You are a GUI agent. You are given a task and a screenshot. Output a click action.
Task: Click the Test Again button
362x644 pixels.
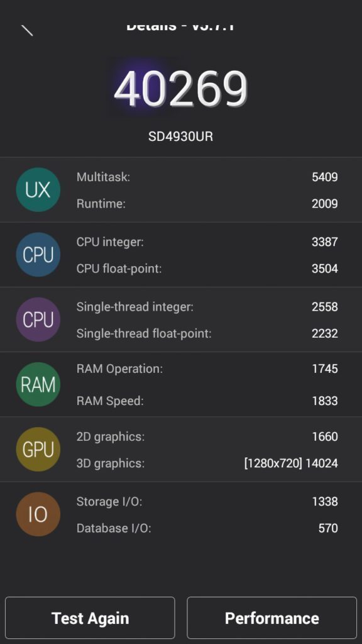click(90, 618)
